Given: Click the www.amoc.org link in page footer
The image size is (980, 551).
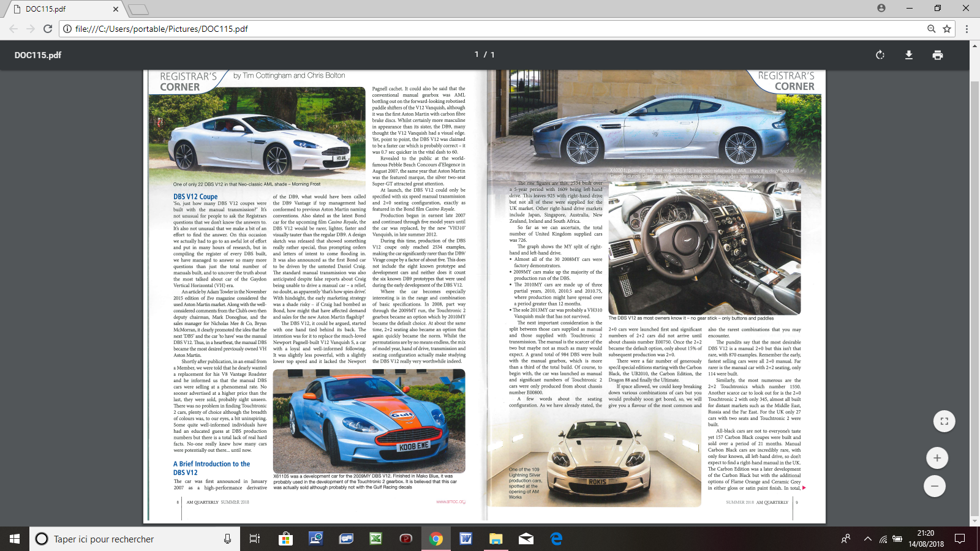Looking at the screenshot, I should pyautogui.click(x=451, y=502).
